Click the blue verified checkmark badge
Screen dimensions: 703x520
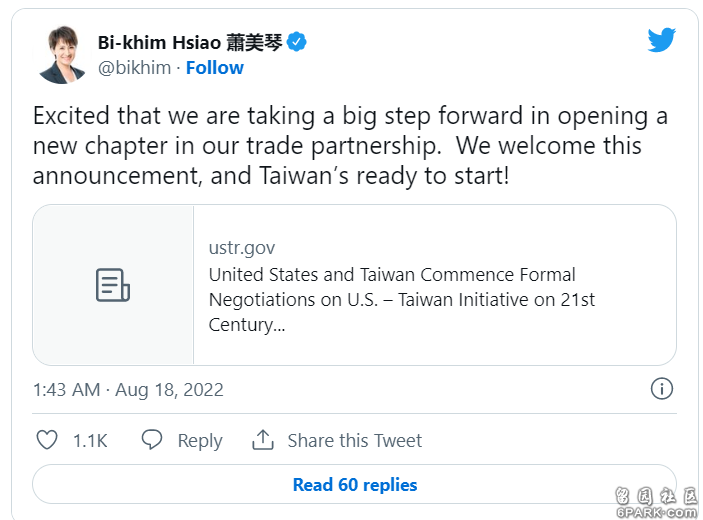(296, 42)
